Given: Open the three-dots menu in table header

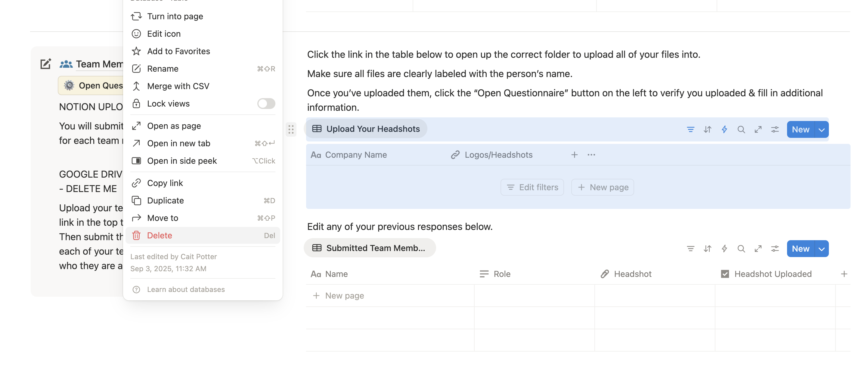Looking at the screenshot, I should coord(591,155).
